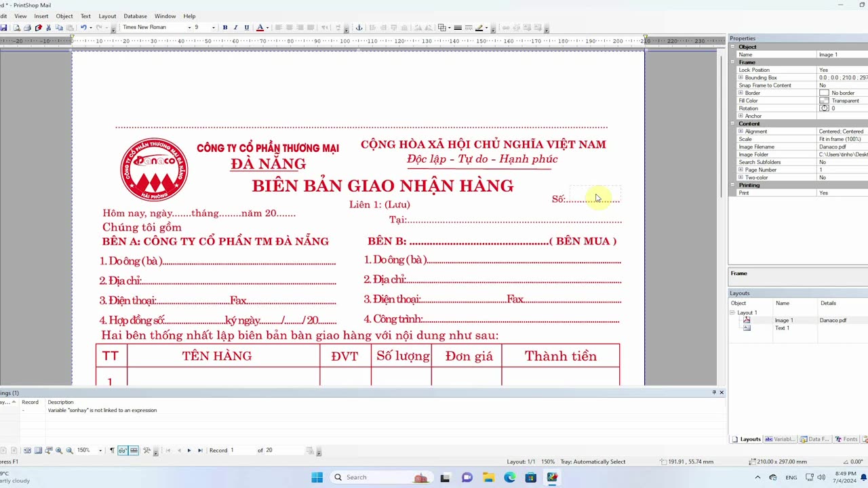This screenshot has width=868, height=488.
Task: Switch to the Data Fields tab
Action: (815, 439)
